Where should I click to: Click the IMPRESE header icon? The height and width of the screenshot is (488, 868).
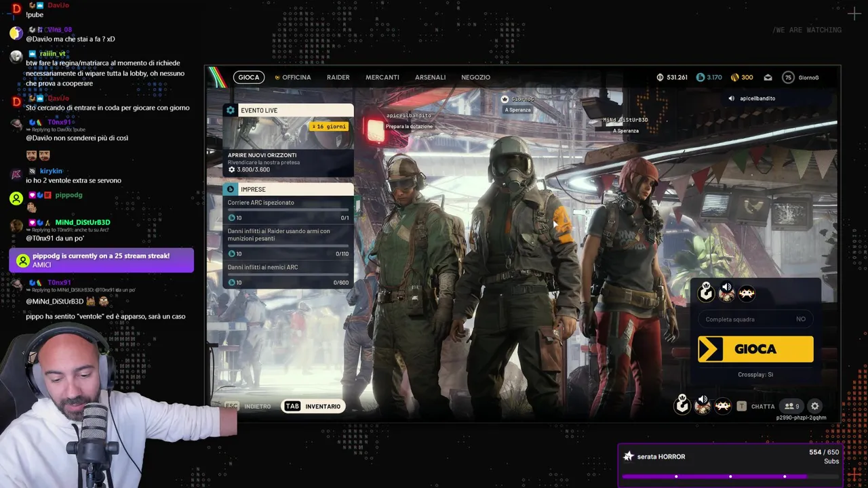[231, 189]
